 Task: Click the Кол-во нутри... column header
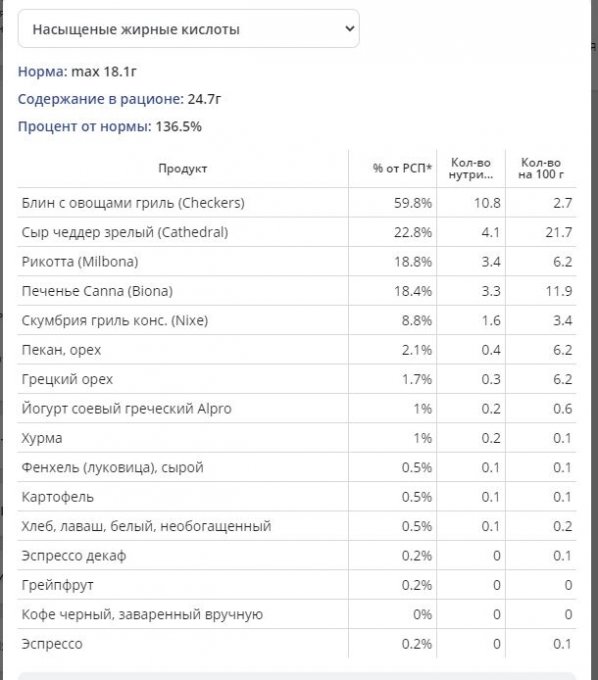point(471,168)
